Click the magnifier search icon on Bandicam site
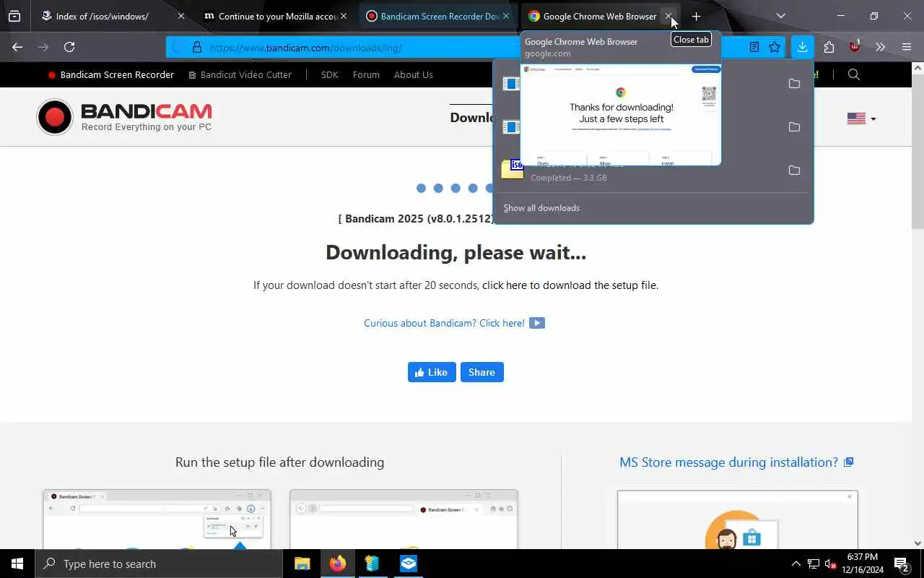 (854, 74)
